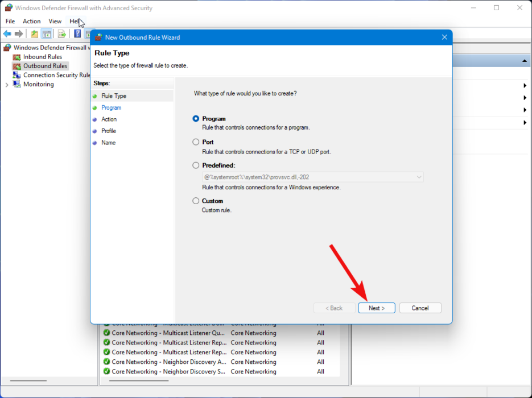The height and width of the screenshot is (398, 532).
Task: Click the blue Help question mark icon
Action: point(78,34)
